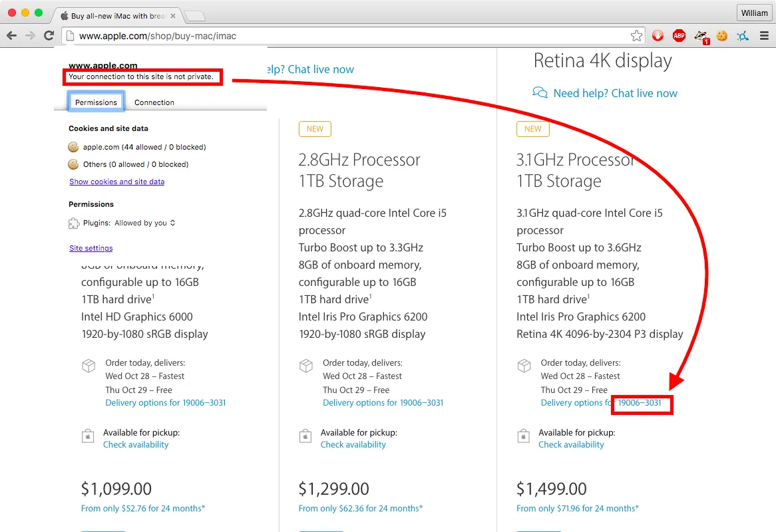776x532 pixels.
Task: Open the Plugins 'Allowed by you' dropdown
Action: point(145,223)
